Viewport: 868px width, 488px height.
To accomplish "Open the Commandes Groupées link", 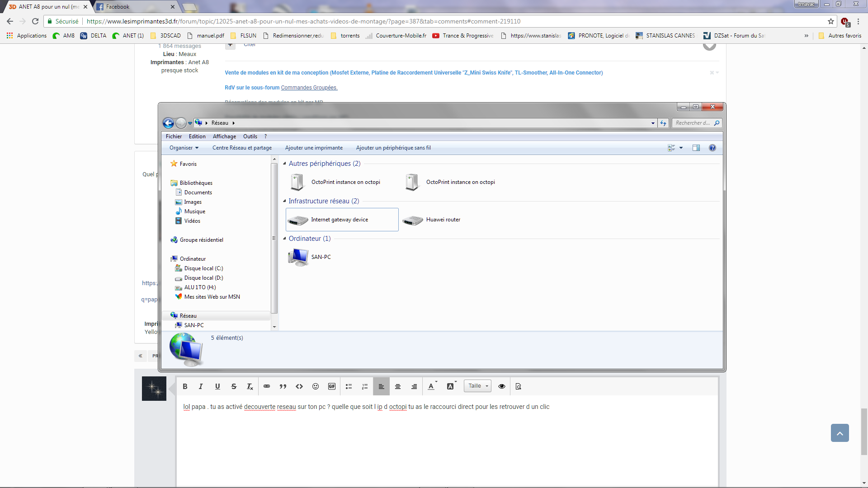I will tap(309, 88).
